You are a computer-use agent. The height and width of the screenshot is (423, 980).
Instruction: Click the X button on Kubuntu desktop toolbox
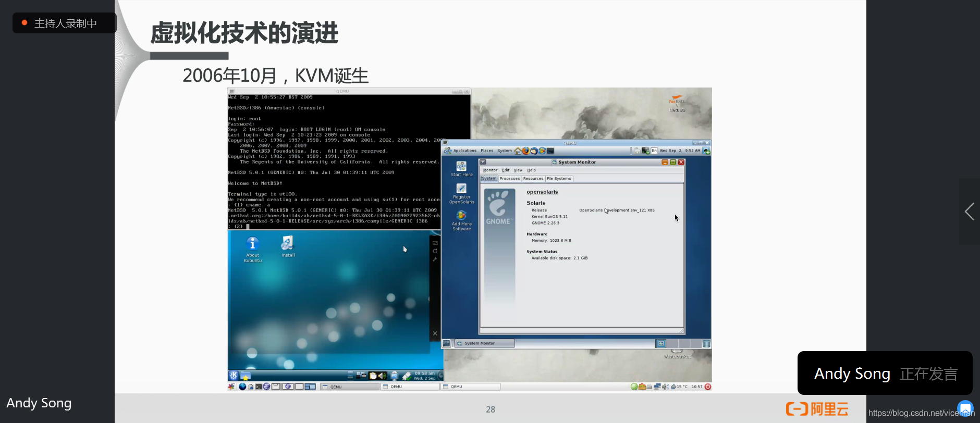click(x=435, y=333)
